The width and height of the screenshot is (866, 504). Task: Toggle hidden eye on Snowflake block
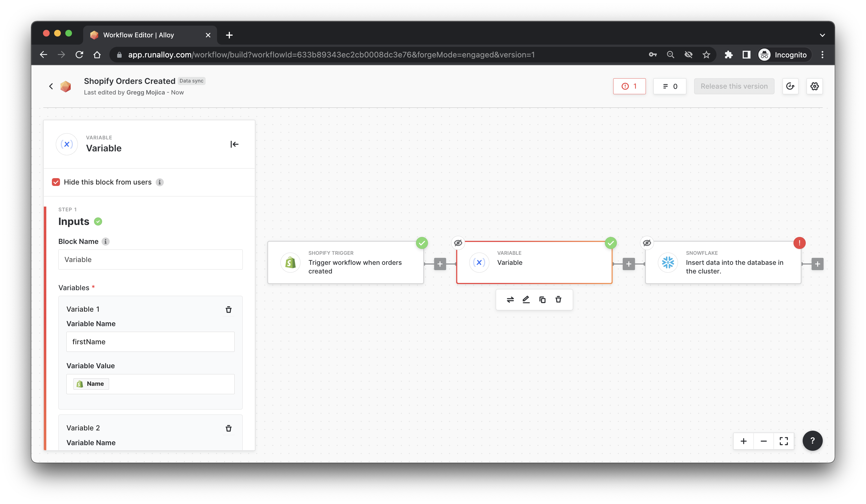(647, 243)
